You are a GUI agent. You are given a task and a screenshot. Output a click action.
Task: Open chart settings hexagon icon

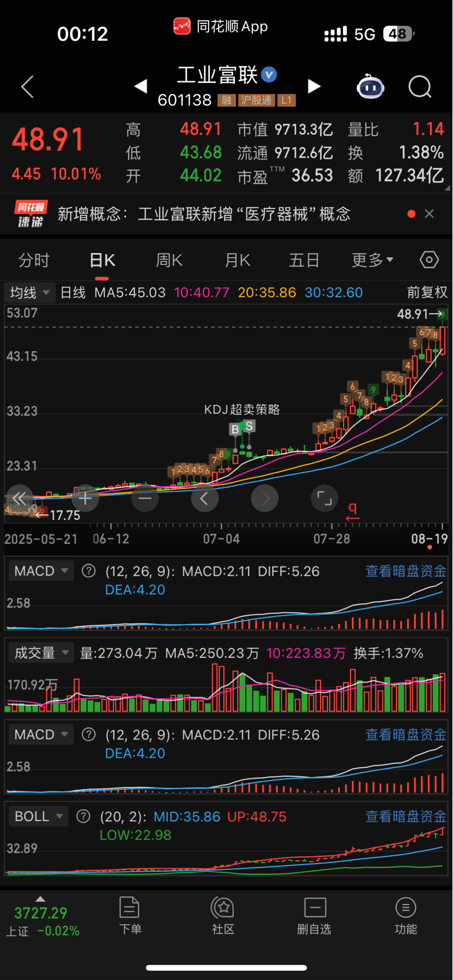click(x=429, y=260)
